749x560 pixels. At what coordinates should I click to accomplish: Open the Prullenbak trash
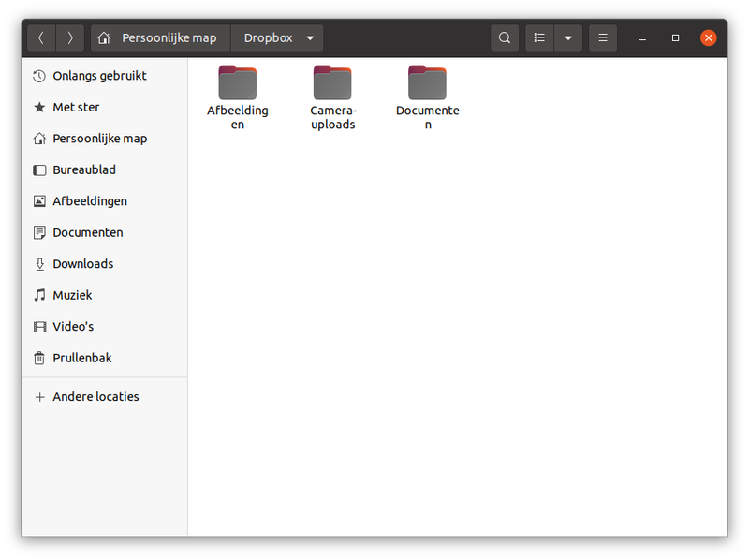coord(81,358)
